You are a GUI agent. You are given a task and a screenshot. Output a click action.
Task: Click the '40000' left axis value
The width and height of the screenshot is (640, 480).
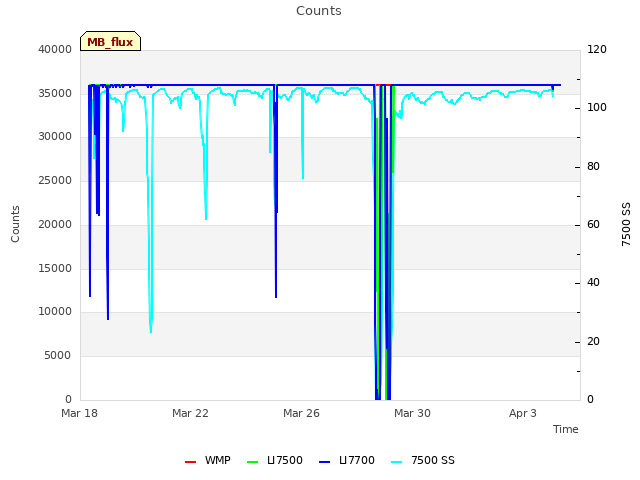pyautogui.click(x=55, y=49)
